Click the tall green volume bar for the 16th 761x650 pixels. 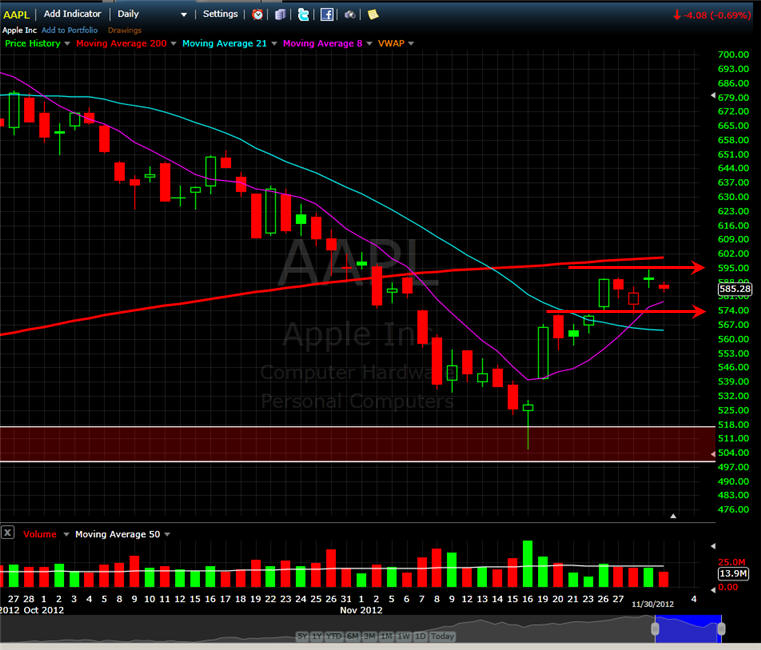click(528, 564)
